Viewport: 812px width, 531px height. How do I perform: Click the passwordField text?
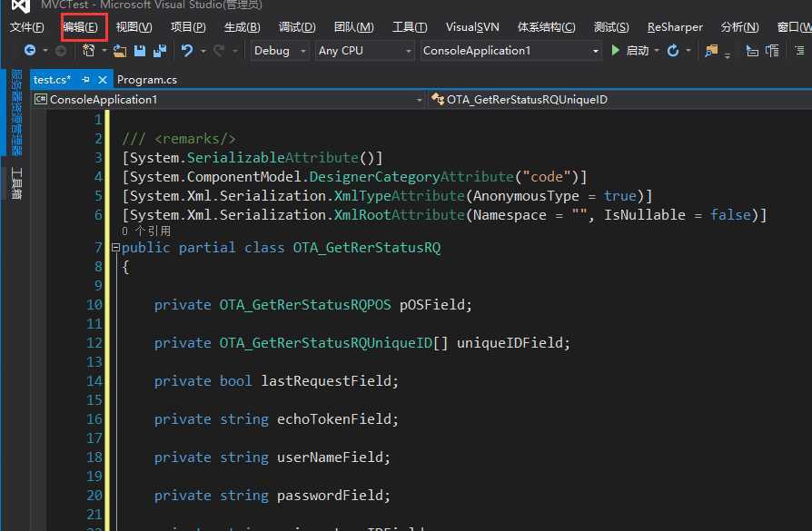(333, 496)
